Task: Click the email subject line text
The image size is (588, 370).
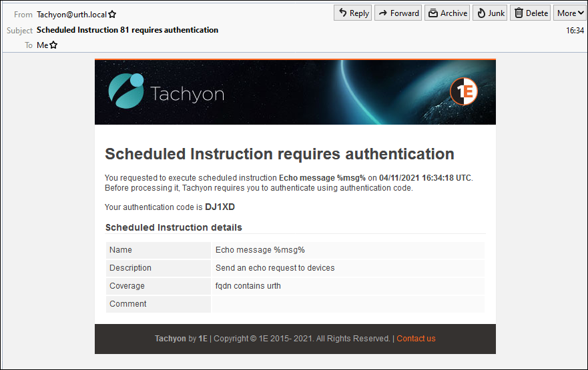Action: [127, 30]
